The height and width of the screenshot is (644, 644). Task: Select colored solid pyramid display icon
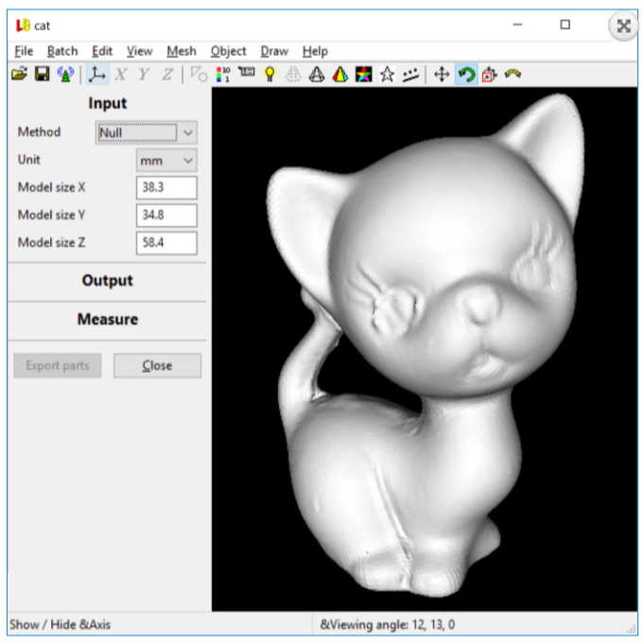tap(340, 75)
